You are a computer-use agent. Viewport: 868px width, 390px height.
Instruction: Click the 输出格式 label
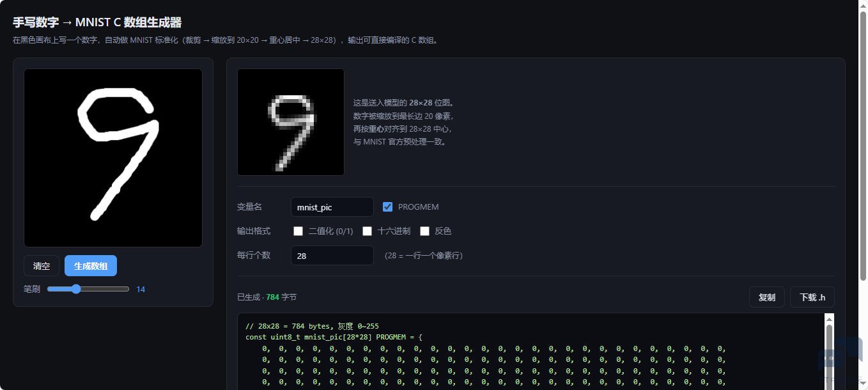[254, 231]
